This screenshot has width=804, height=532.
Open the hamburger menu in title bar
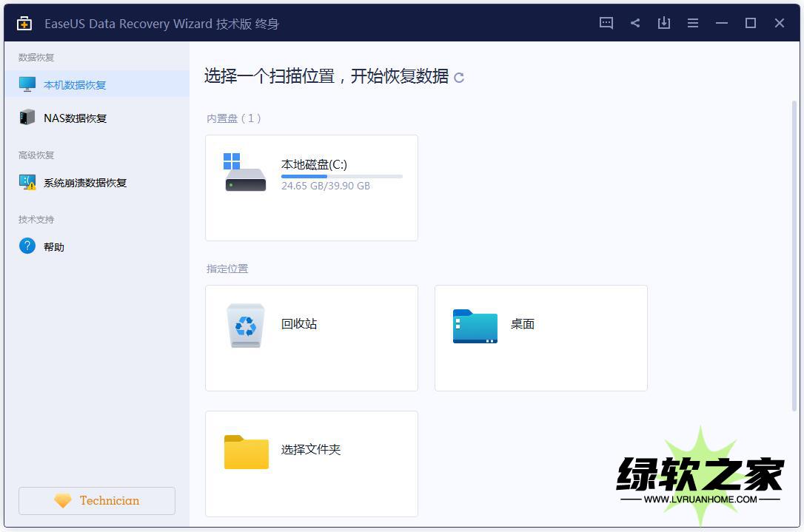[693, 23]
